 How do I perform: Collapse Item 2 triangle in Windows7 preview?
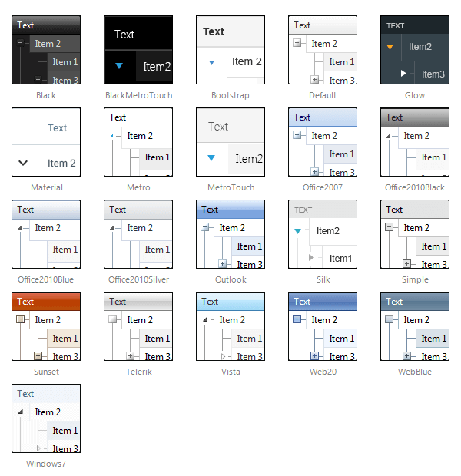point(21,412)
